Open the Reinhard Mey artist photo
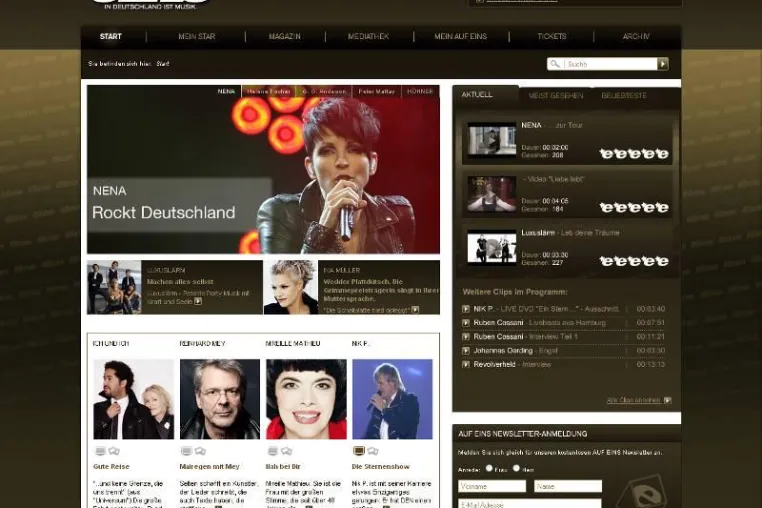Screen dimensions: 762x508 [220, 399]
